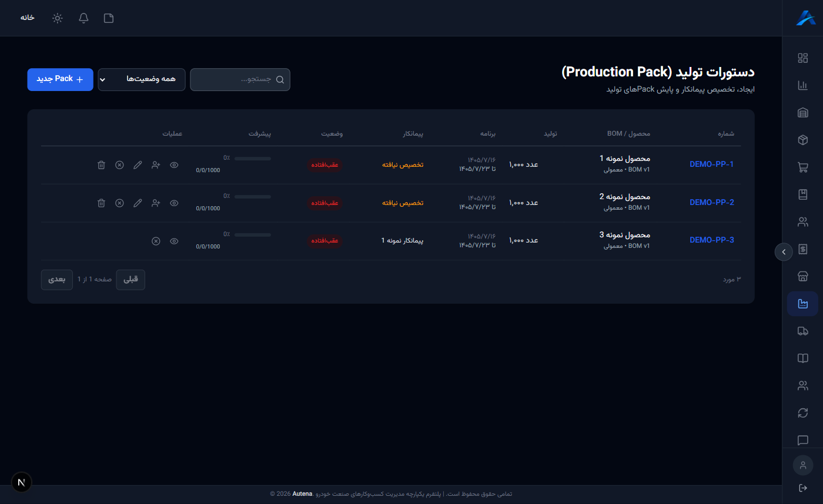Go to خانه in top bar

tap(28, 18)
